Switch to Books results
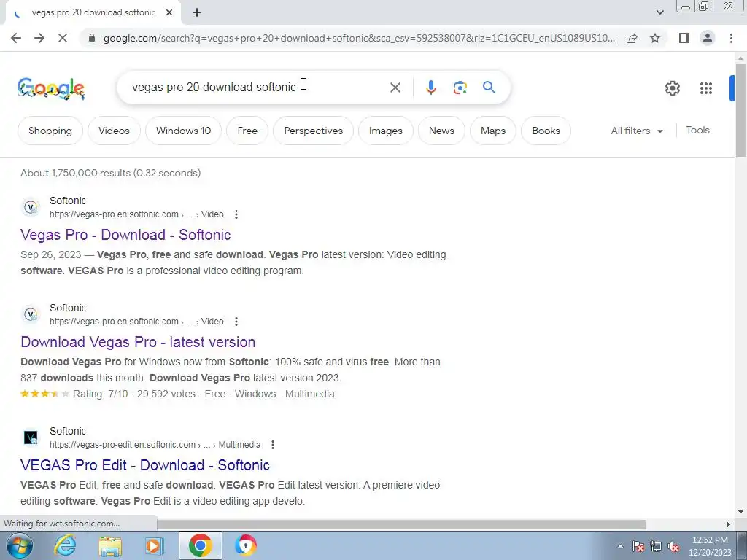Screen dimensions: 747x560 [x=546, y=131]
